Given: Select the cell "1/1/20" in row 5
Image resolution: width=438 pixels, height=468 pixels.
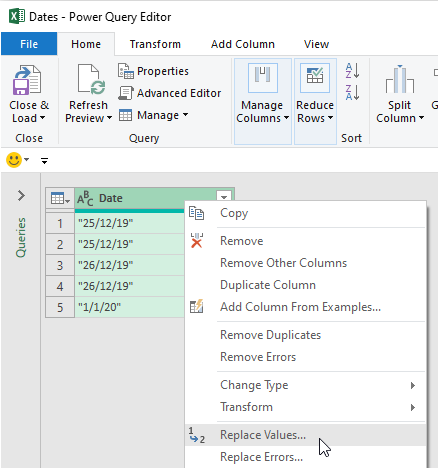Looking at the screenshot, I should point(130,307).
